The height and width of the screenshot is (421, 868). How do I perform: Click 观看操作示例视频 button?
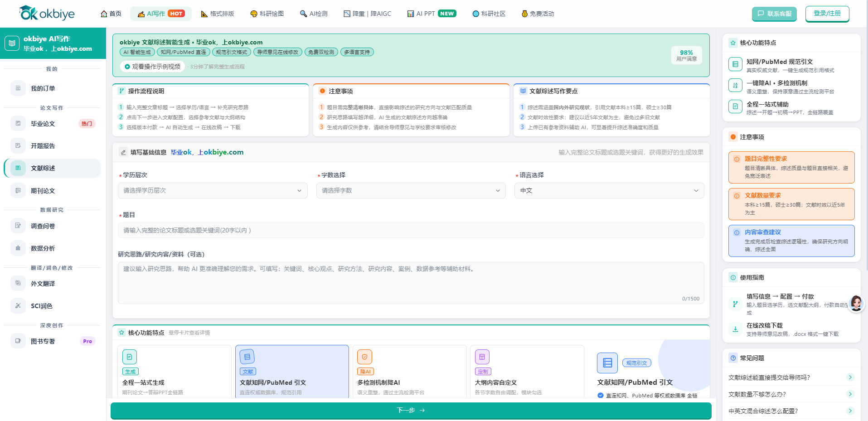click(x=152, y=67)
